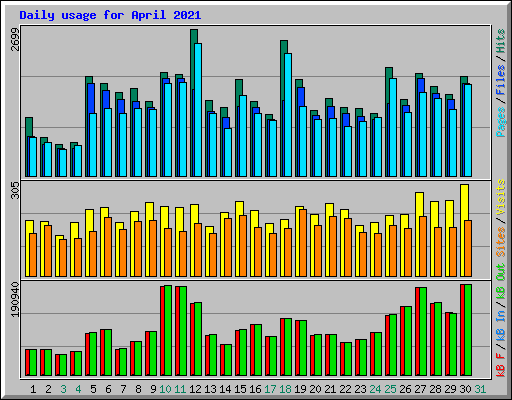512x400 pixels.
Task: Click the cyan Pages bar for day 3
Action: tap(63, 163)
